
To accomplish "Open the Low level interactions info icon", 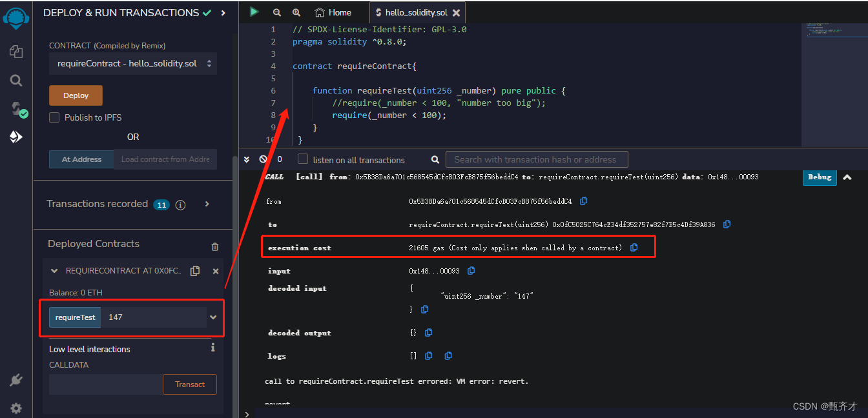I will [212, 348].
